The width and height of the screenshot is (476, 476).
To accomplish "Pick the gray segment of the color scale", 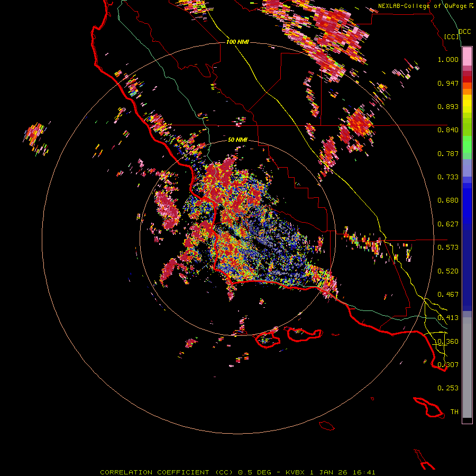I will pyautogui.click(x=467, y=368).
